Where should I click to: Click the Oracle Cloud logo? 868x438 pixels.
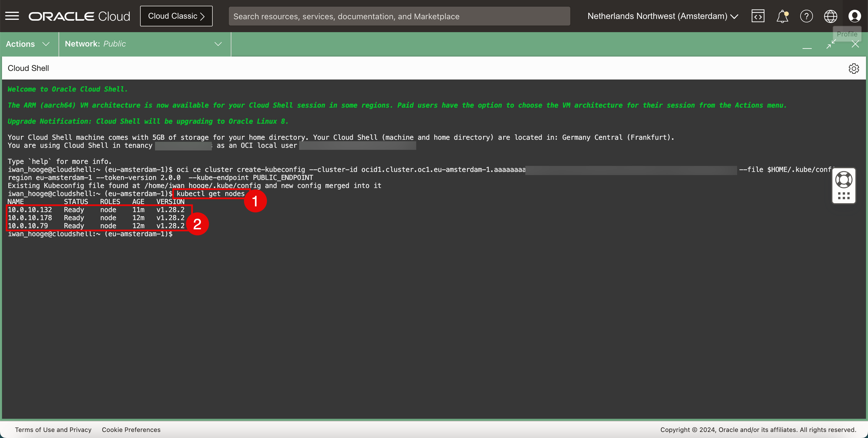pyautogui.click(x=79, y=16)
